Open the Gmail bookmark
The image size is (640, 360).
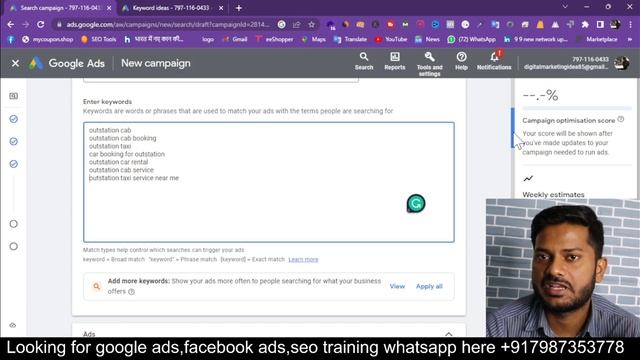[235, 40]
